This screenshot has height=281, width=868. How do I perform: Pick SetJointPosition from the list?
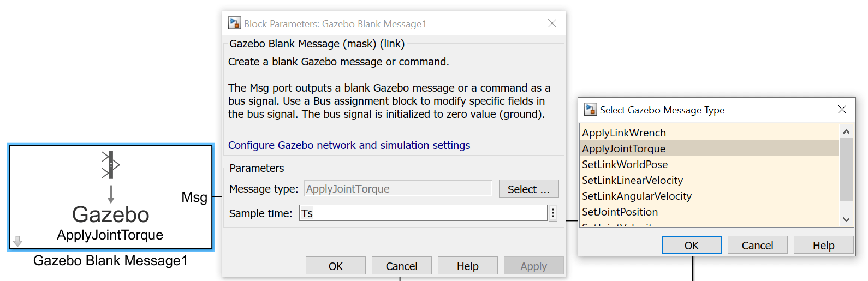point(620,212)
